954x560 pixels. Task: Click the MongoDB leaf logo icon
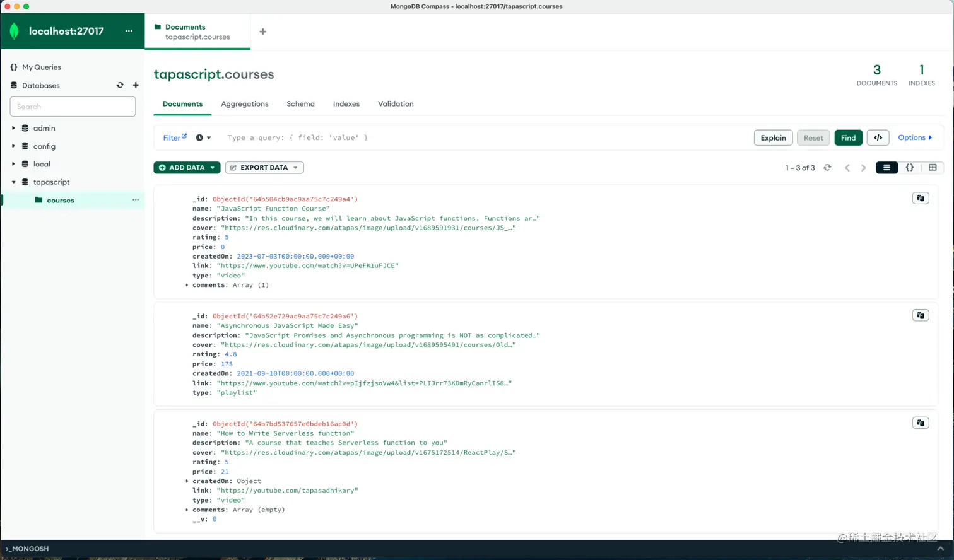pos(14,31)
